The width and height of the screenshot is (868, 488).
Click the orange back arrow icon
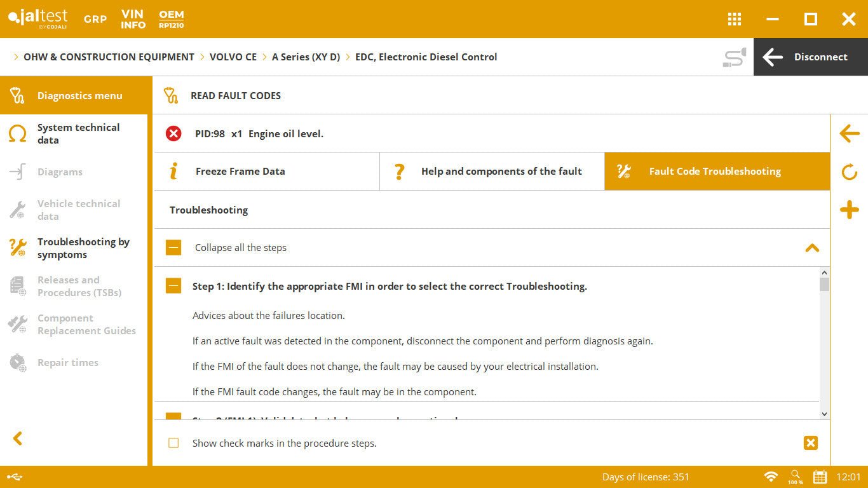coord(849,133)
